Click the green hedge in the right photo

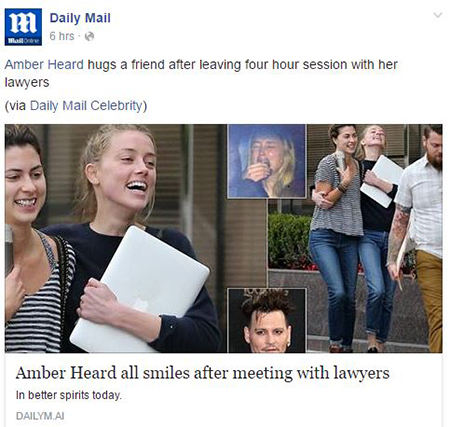289,241
